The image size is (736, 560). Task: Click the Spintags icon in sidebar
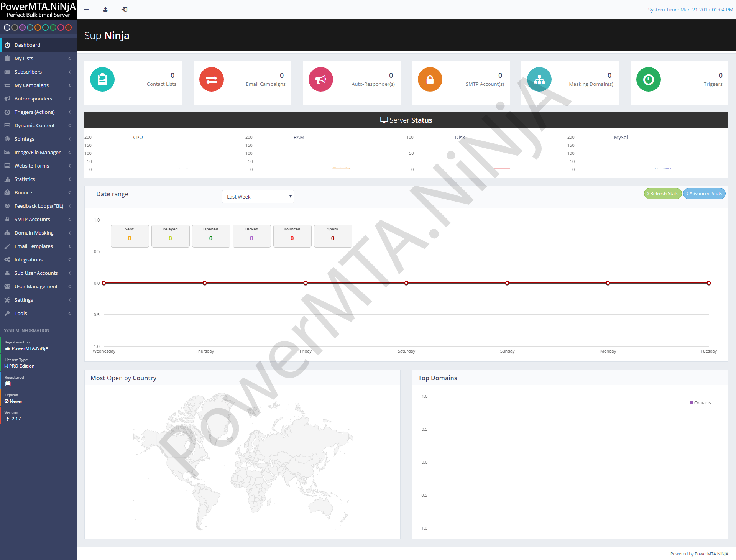click(x=7, y=139)
